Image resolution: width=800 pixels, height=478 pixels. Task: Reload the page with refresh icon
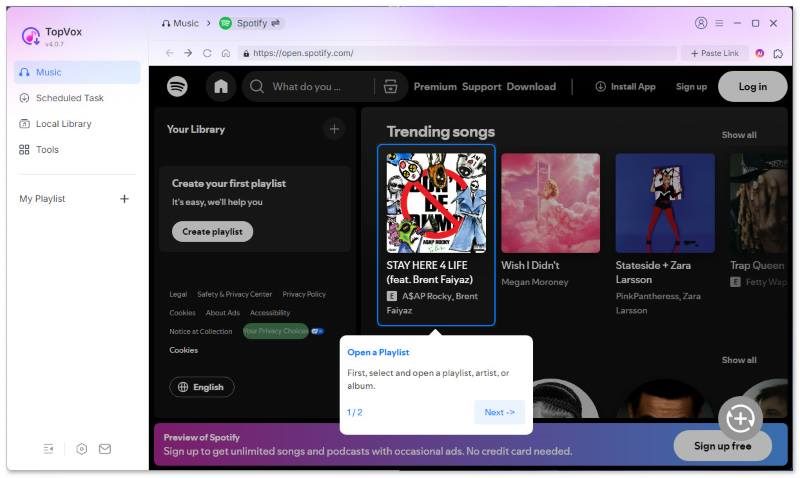tap(207, 53)
